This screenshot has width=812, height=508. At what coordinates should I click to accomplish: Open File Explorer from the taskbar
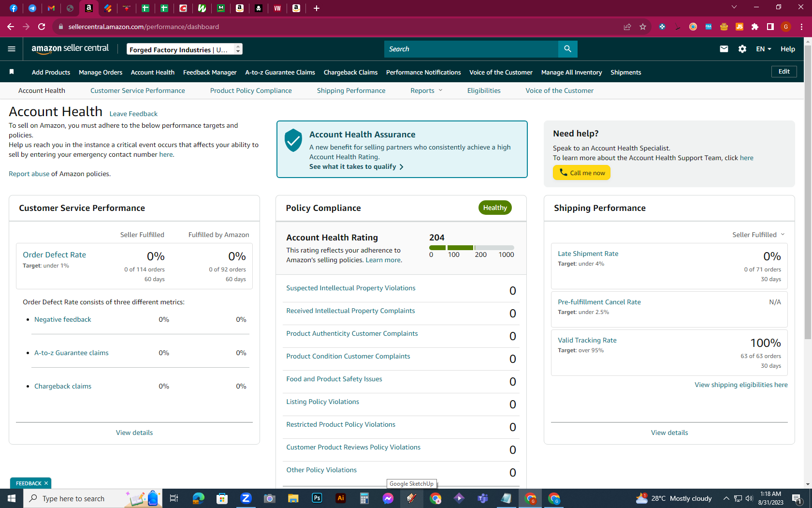[x=293, y=498]
